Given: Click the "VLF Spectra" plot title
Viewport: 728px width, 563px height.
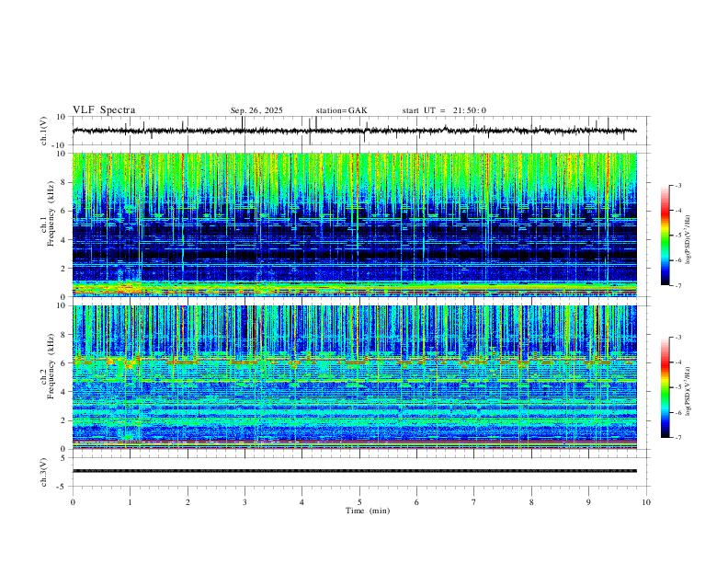Looking at the screenshot, I should click(x=104, y=110).
